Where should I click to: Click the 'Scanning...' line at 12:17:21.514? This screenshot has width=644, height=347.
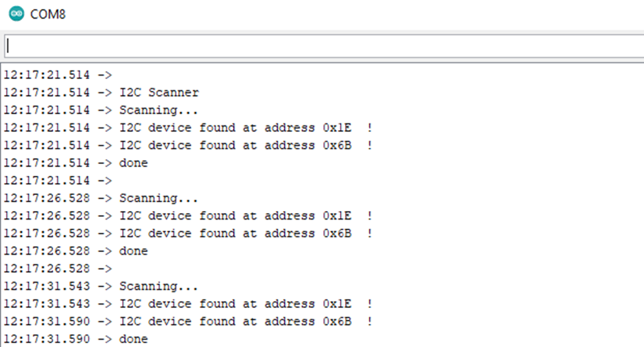(101, 110)
